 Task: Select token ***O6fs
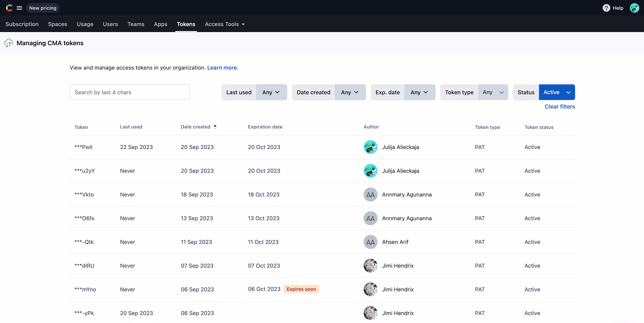coord(84,218)
